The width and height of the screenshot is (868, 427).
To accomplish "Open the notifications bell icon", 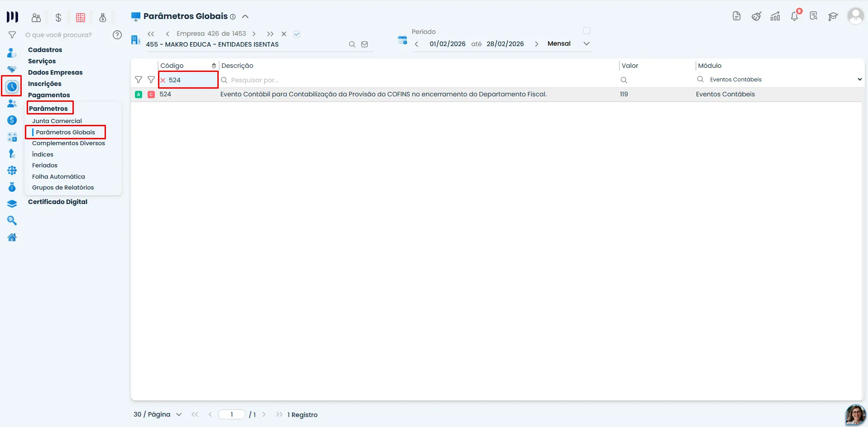I will (795, 16).
